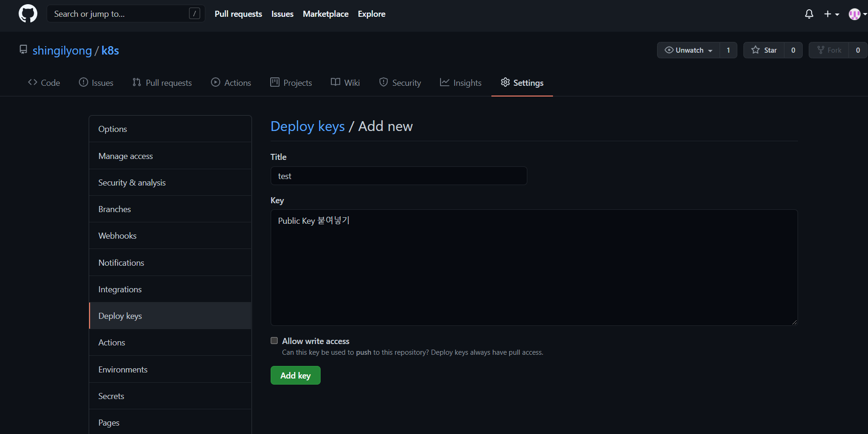Open Explore in top navigation
Image resolution: width=868 pixels, height=434 pixels.
click(x=371, y=14)
